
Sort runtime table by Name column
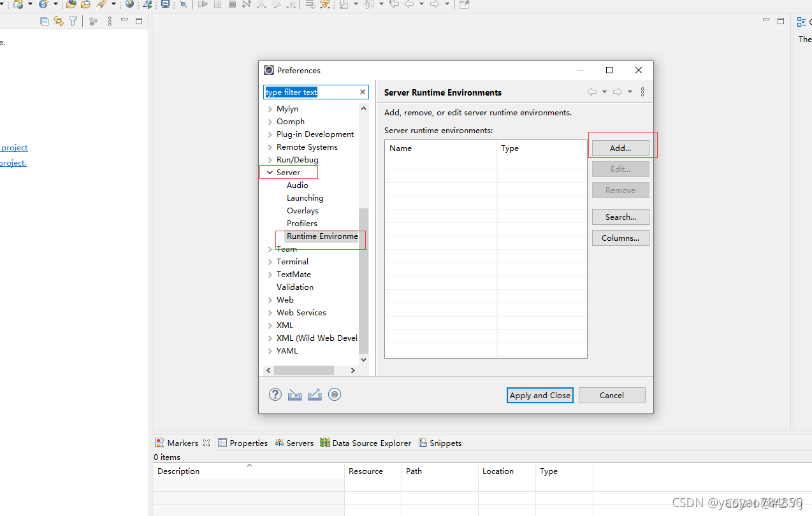point(440,148)
